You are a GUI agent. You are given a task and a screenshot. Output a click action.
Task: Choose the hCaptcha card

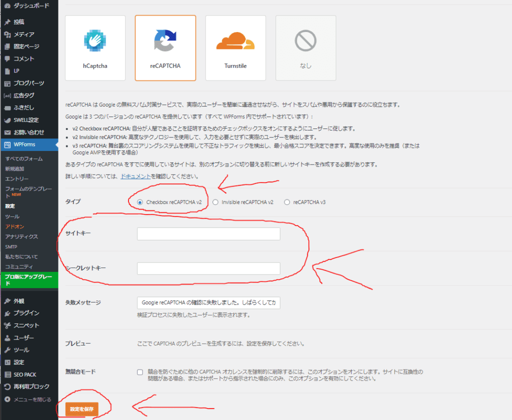[x=95, y=48]
